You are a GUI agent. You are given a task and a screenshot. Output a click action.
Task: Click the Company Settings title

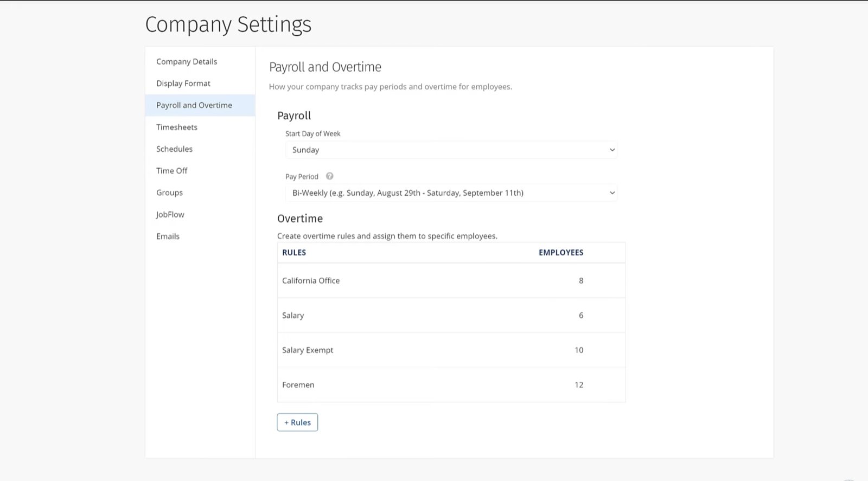point(228,24)
